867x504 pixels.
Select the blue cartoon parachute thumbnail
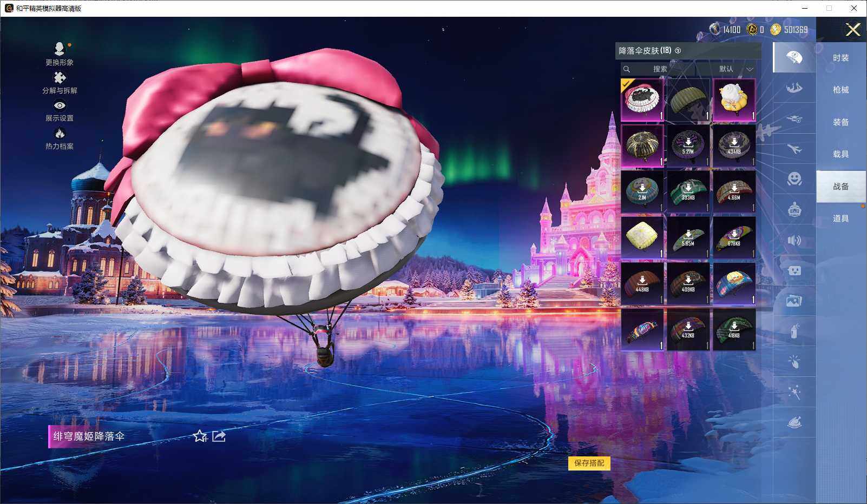point(734,284)
